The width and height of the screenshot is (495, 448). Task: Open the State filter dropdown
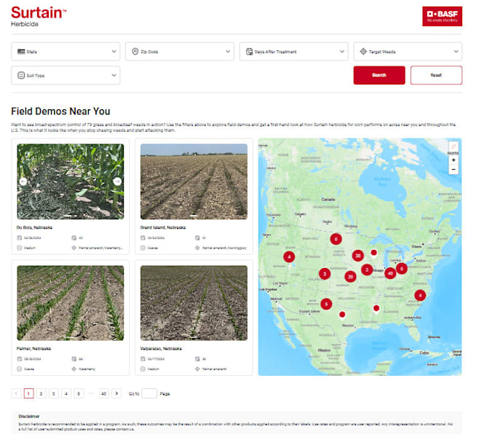(66, 52)
